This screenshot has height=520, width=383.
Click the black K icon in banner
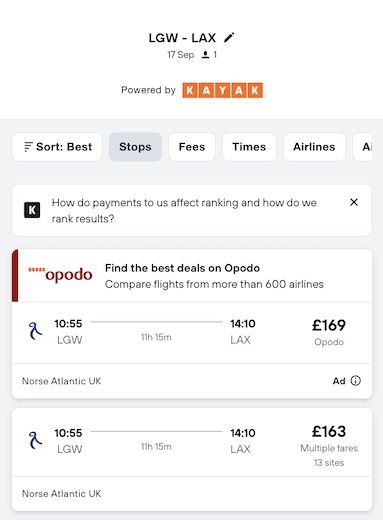tap(32, 210)
